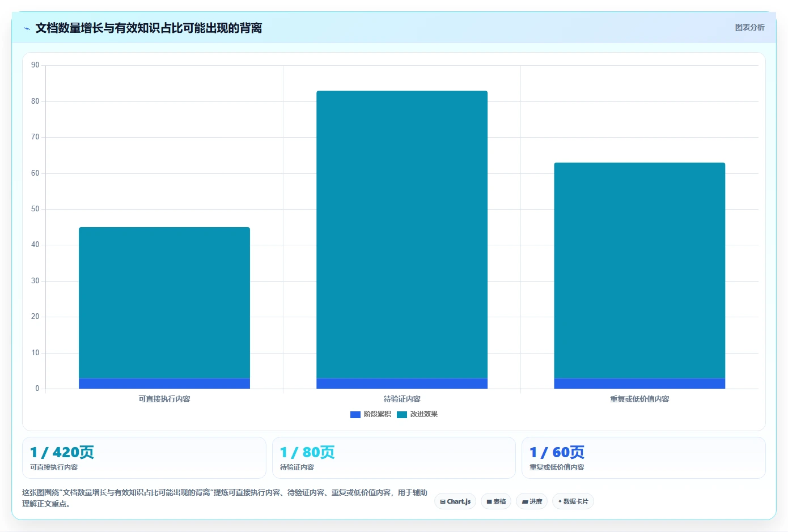Toggle the 阶段累积 legend entry
This screenshot has width=788, height=532.
(x=371, y=414)
